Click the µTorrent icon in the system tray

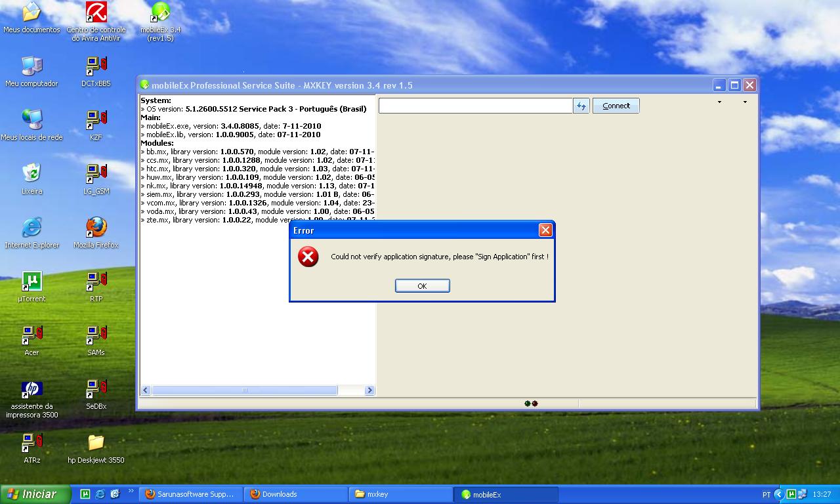(791, 494)
